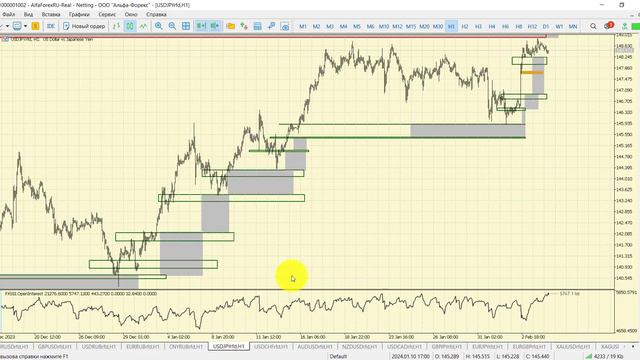The height and width of the screenshot is (360, 640).
Task: Open the indicators list icon
Action: [244, 26]
